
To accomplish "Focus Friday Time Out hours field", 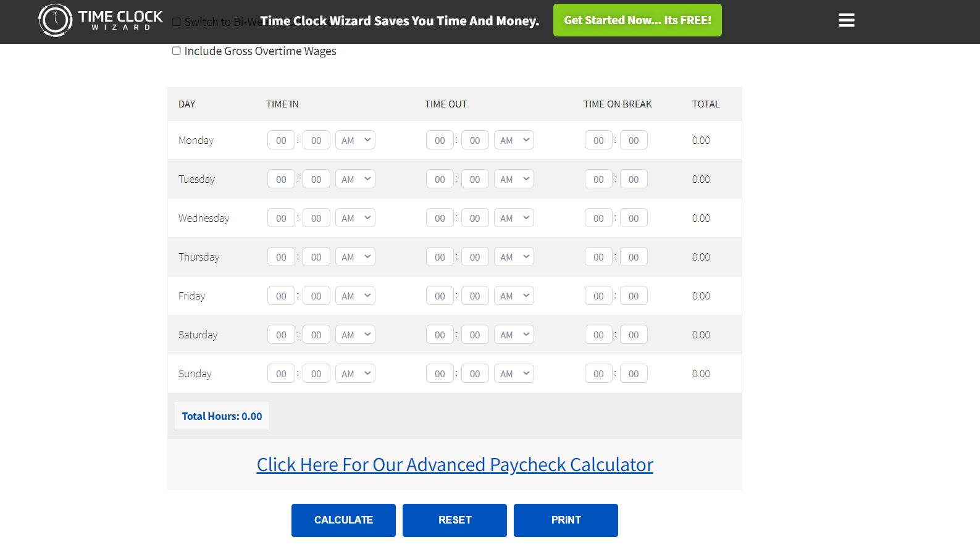I will click(x=440, y=296).
